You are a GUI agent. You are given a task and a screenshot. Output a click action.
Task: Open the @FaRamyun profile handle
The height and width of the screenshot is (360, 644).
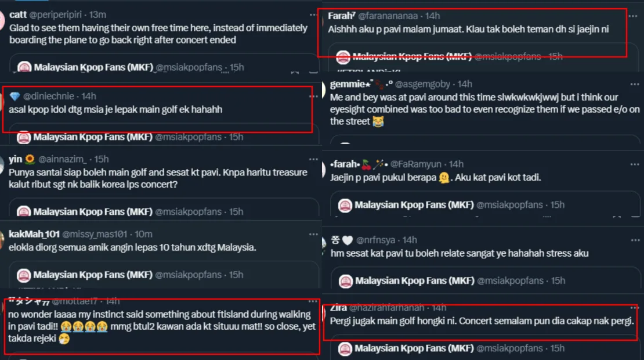pos(419,164)
